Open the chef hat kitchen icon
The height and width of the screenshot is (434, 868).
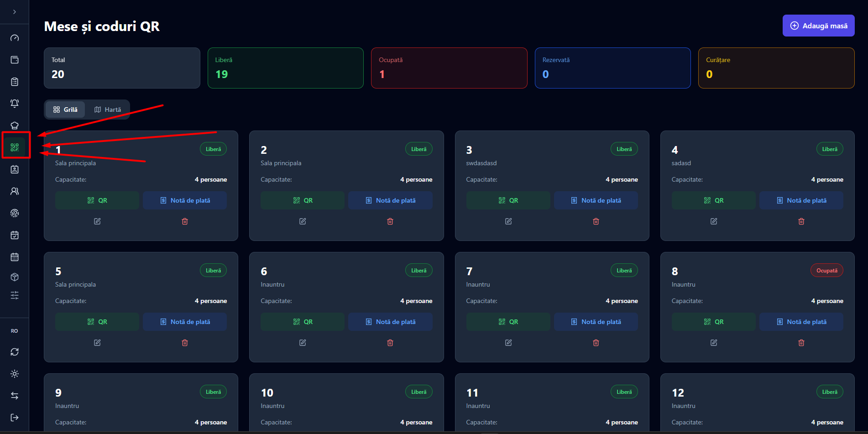pyautogui.click(x=15, y=125)
